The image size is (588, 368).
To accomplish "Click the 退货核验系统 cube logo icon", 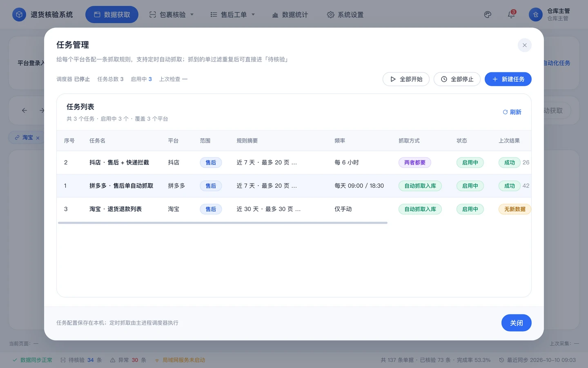I will pyautogui.click(x=19, y=15).
